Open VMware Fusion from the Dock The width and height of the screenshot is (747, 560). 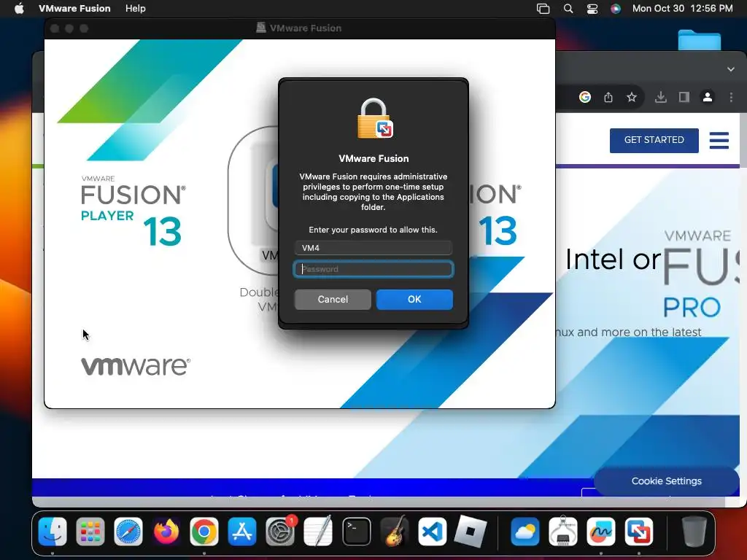click(639, 532)
